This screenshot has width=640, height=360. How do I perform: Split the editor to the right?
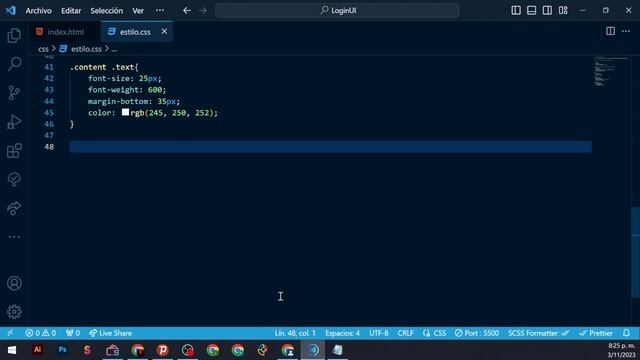tap(610, 31)
